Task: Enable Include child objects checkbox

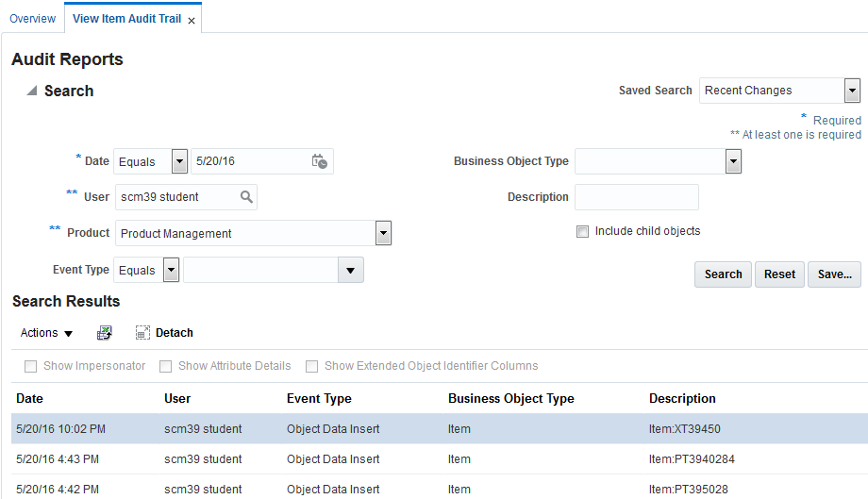Action: click(x=582, y=231)
